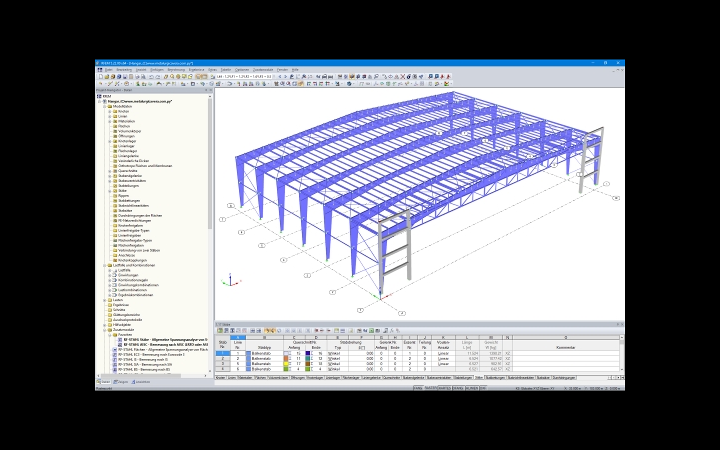Click the RF-STAHL EC3 module icon
720x450 pixels.
pyautogui.click(x=115, y=354)
